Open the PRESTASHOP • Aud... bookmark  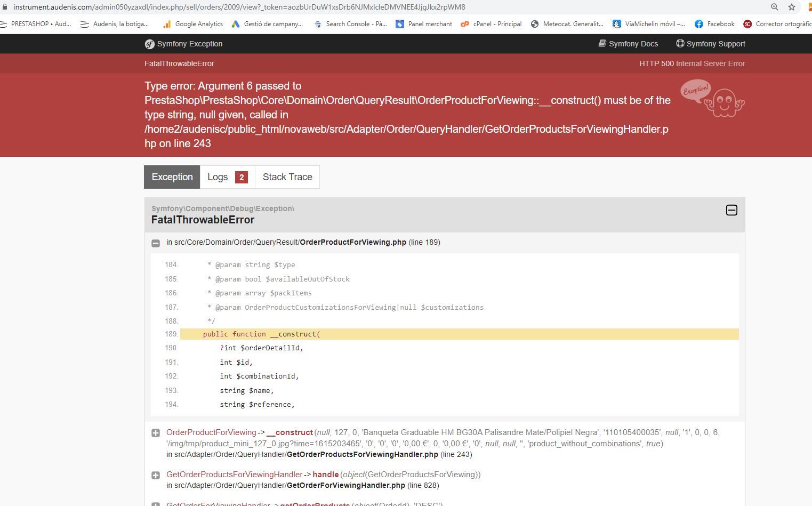click(36, 24)
